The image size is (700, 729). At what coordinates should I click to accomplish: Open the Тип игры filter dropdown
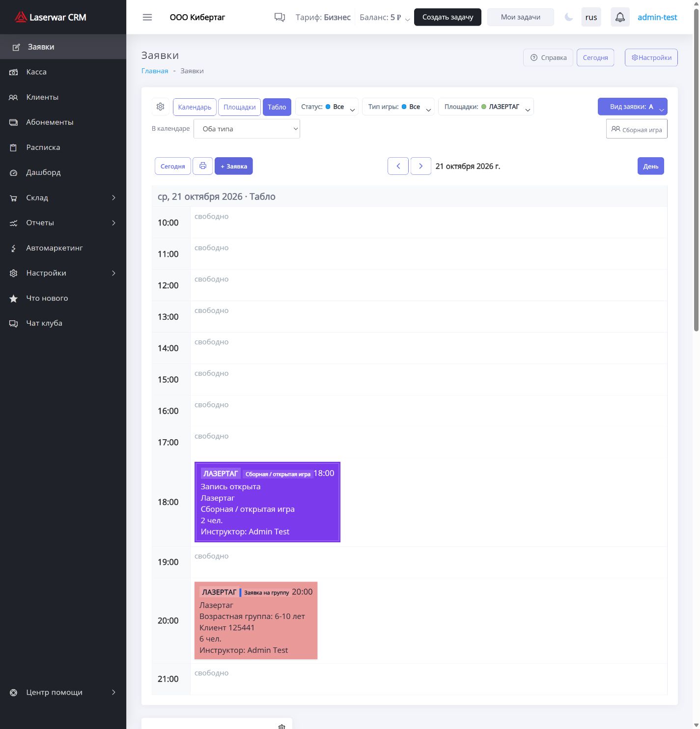coord(398,107)
